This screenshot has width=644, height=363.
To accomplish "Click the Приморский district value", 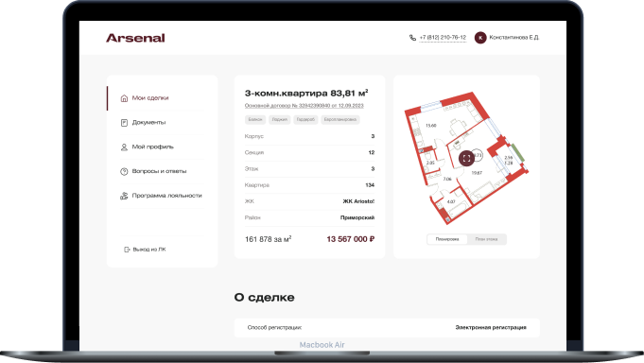I will (x=357, y=217).
